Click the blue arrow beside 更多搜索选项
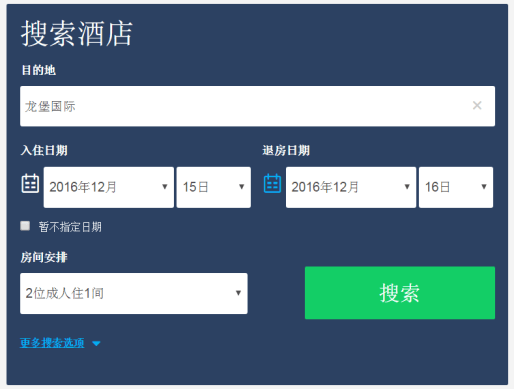The height and width of the screenshot is (389, 514). click(x=96, y=344)
